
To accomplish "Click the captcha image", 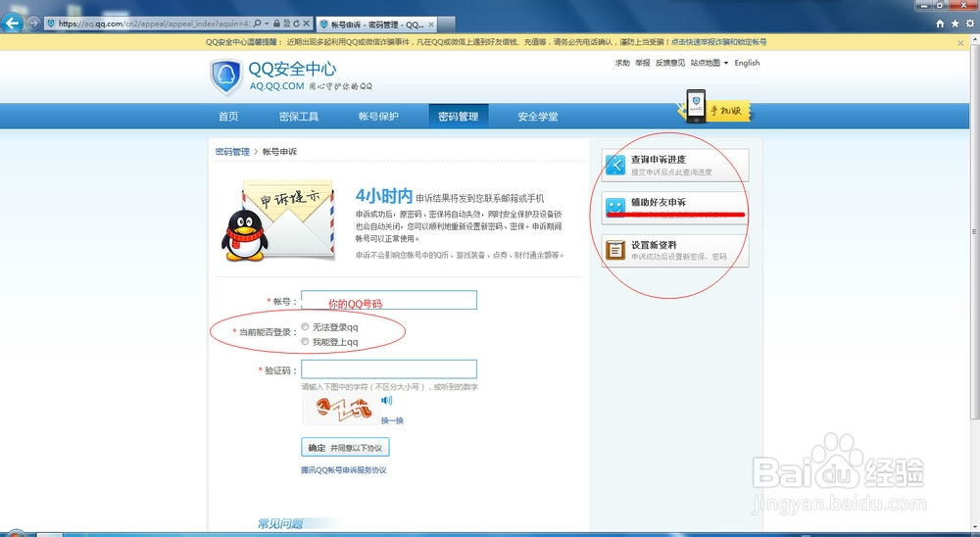I will [341, 410].
